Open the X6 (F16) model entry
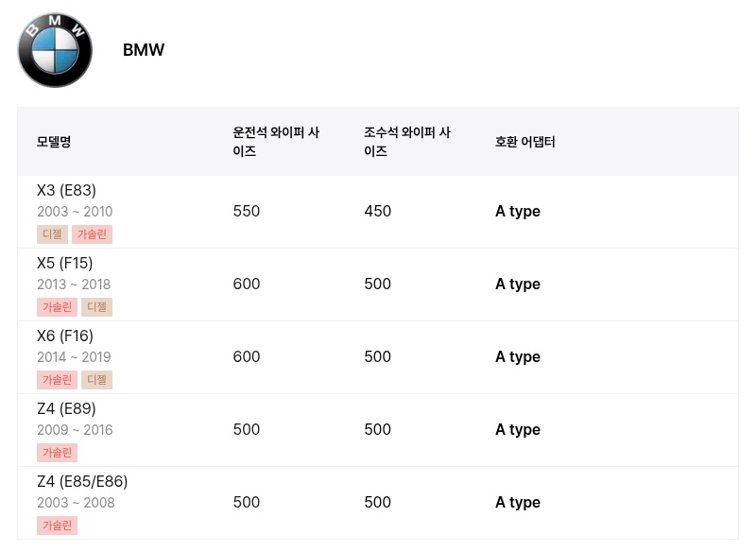This screenshot has height=552, width=756. pyautogui.click(x=378, y=357)
